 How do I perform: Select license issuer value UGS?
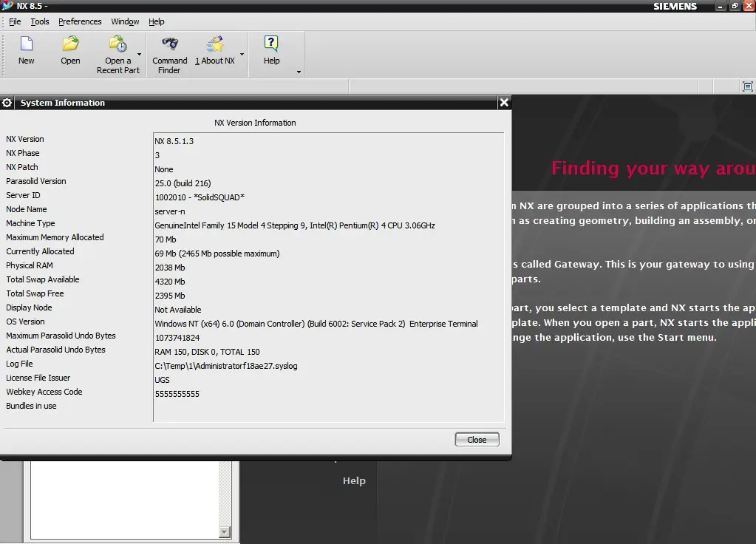[162, 380]
